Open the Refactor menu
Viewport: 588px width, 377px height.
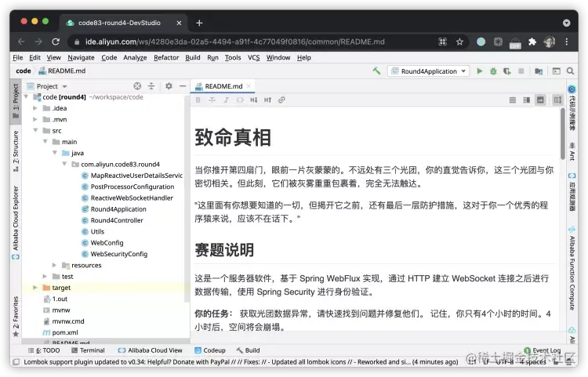166,57
